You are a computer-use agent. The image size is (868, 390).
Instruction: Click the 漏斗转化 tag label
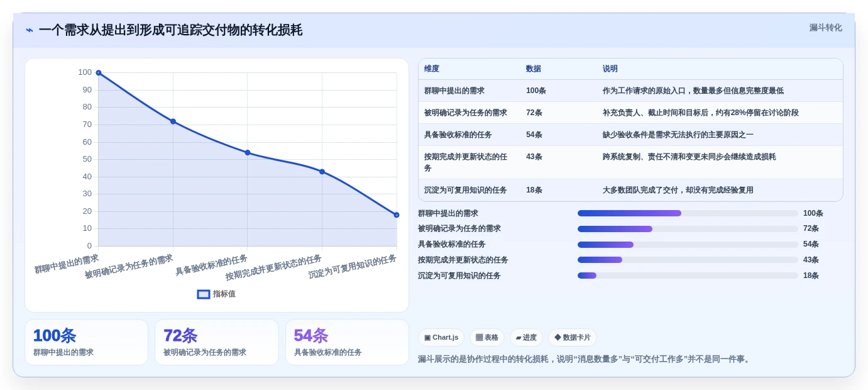click(825, 28)
